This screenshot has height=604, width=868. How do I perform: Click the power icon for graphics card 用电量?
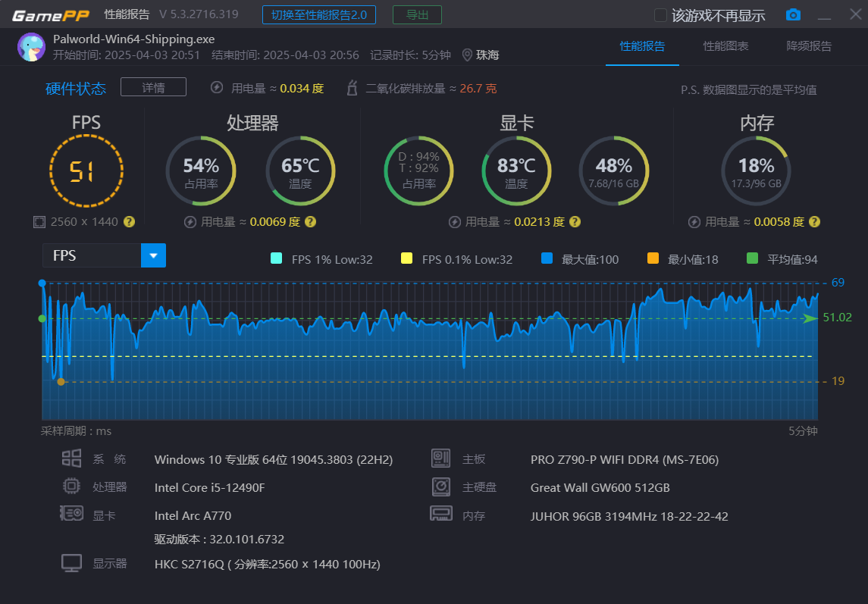[455, 222]
